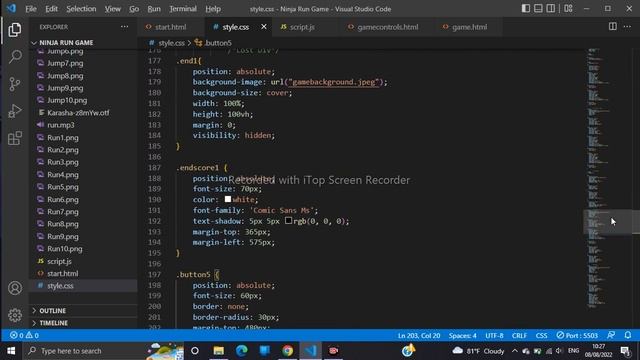Open Source Control view
This screenshot has width=640, height=360.
tap(15, 84)
